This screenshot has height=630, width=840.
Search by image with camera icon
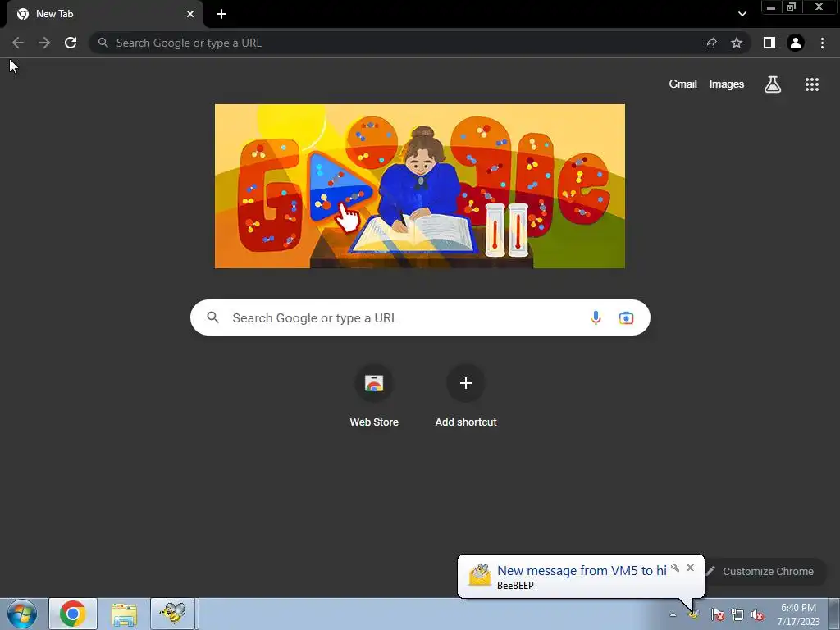click(x=626, y=317)
